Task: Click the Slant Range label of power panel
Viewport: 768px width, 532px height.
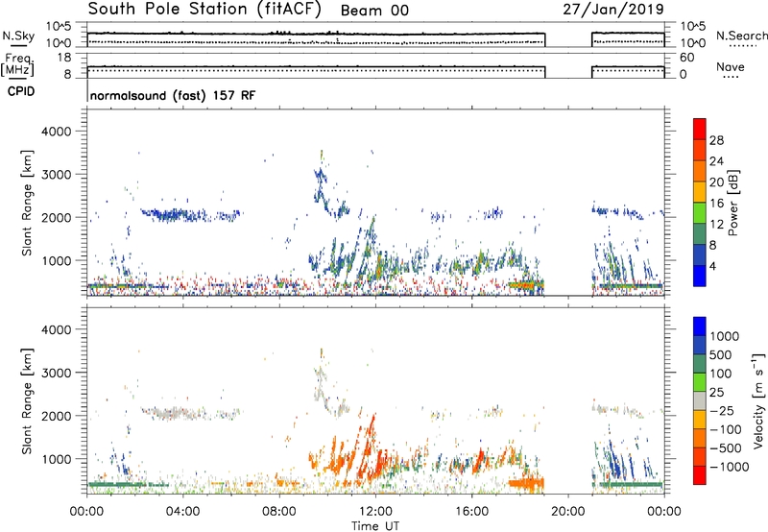Action: coord(27,203)
